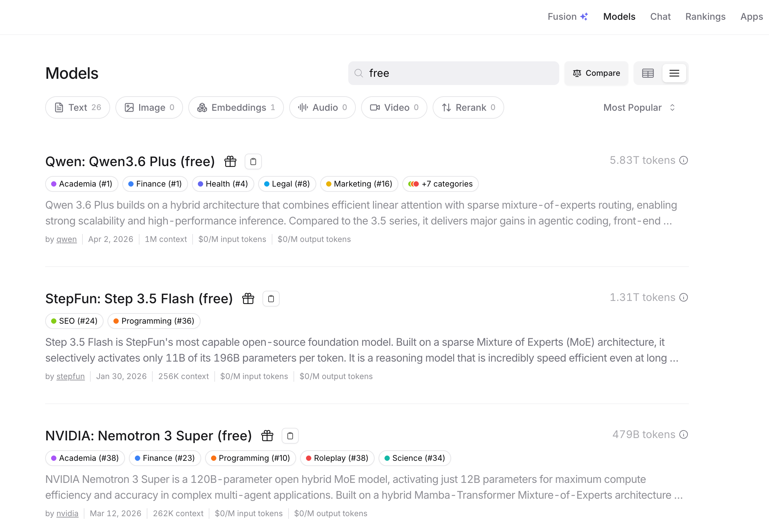Click the 'Mar 12, 2026' date
769x532 pixels.
116,513
